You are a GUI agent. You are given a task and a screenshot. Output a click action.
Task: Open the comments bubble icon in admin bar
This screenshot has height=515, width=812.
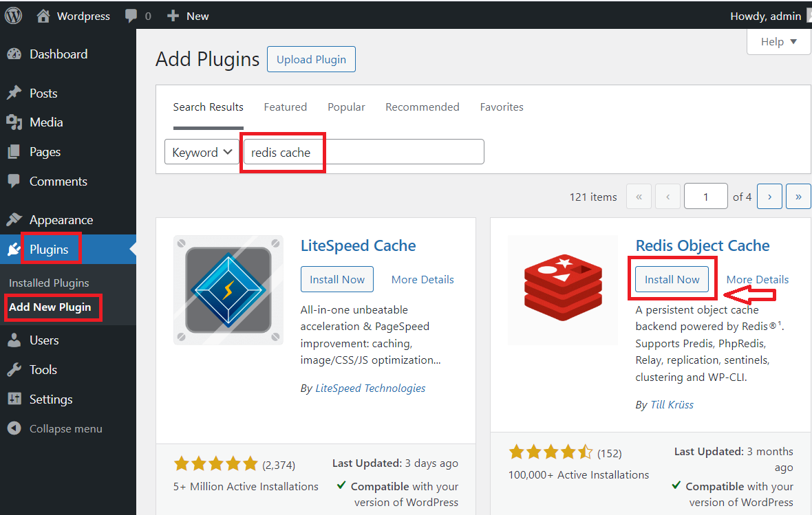point(131,16)
